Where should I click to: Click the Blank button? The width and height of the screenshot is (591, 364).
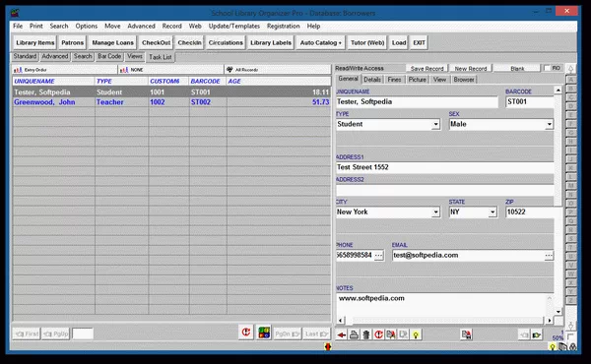pos(517,69)
